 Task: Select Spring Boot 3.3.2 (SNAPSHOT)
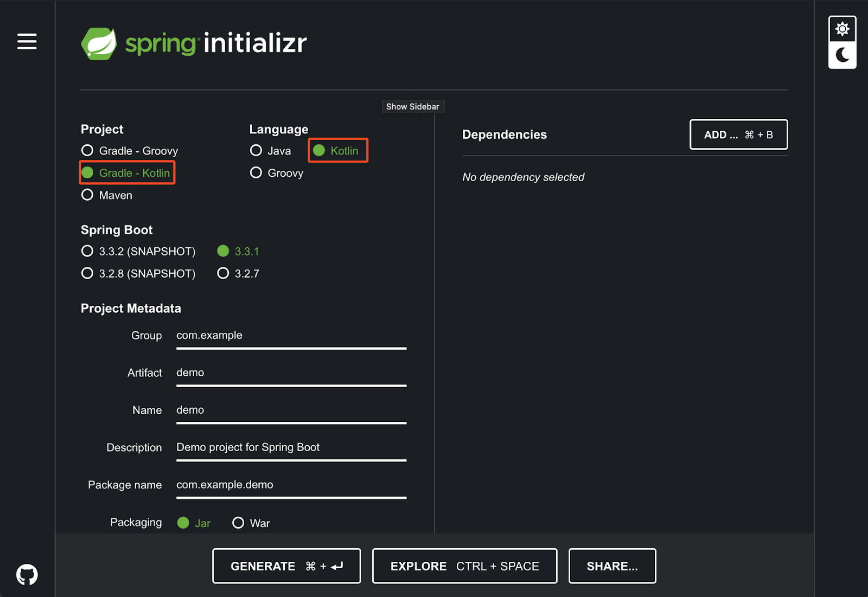click(x=138, y=251)
